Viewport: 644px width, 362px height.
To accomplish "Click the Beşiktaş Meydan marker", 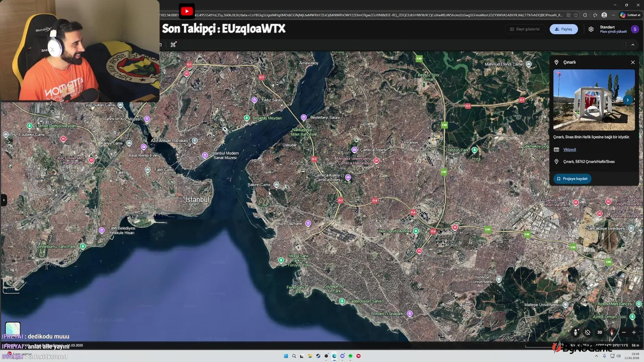I will (247, 118).
